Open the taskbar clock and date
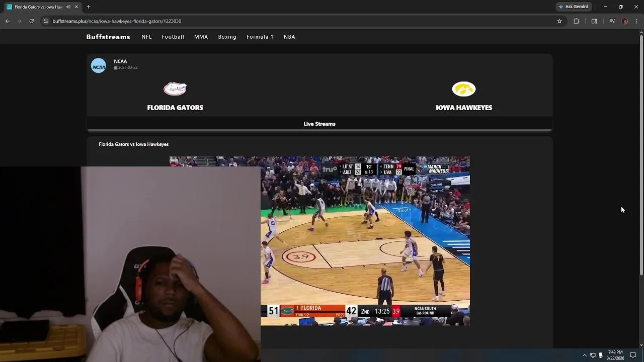The height and width of the screenshot is (362, 644). click(x=615, y=355)
